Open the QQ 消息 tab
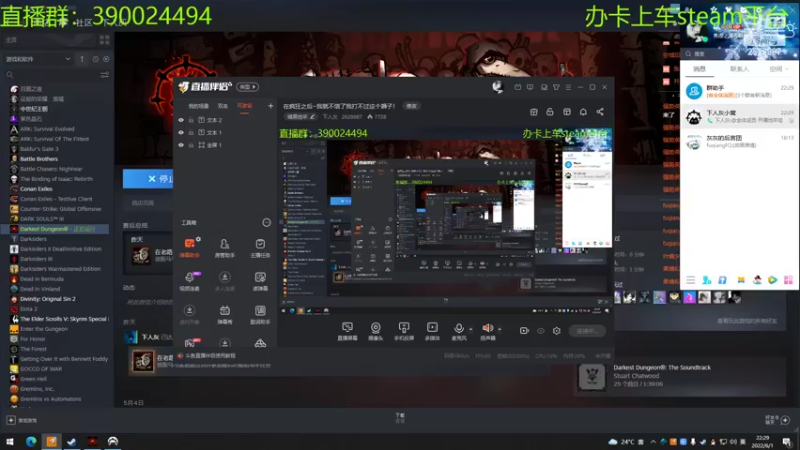The image size is (800, 450). point(699,69)
